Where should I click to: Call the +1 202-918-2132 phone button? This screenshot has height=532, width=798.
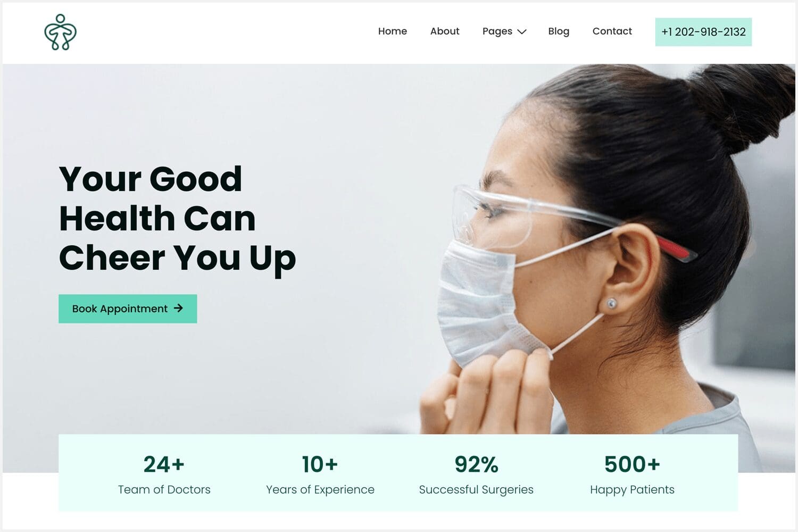(703, 32)
